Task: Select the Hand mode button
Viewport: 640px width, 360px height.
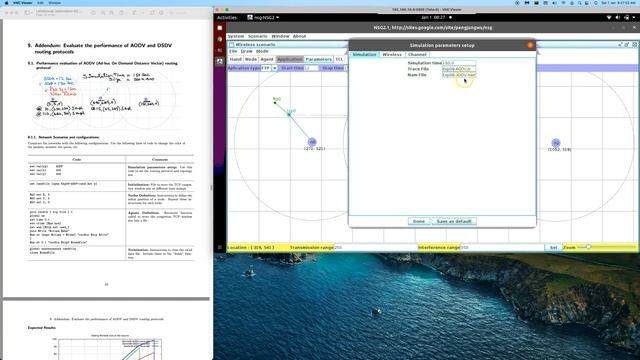Action: click(x=236, y=59)
